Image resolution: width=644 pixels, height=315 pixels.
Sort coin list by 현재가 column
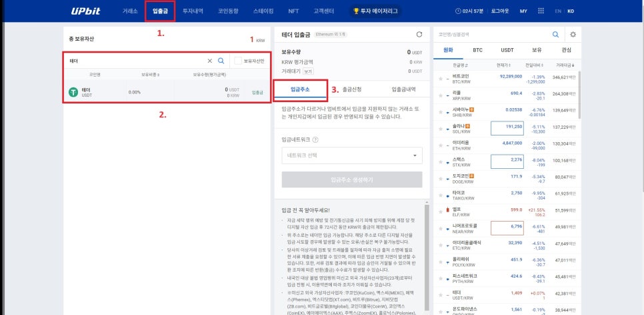(x=503, y=65)
